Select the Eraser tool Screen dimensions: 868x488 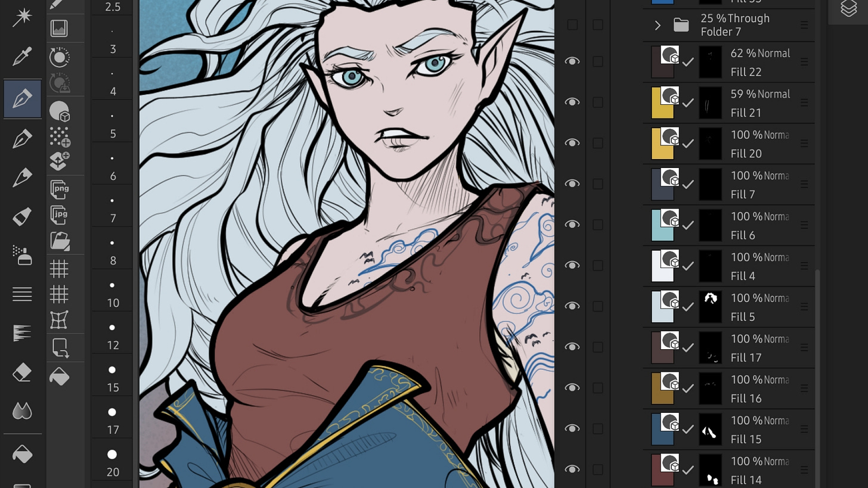point(22,373)
